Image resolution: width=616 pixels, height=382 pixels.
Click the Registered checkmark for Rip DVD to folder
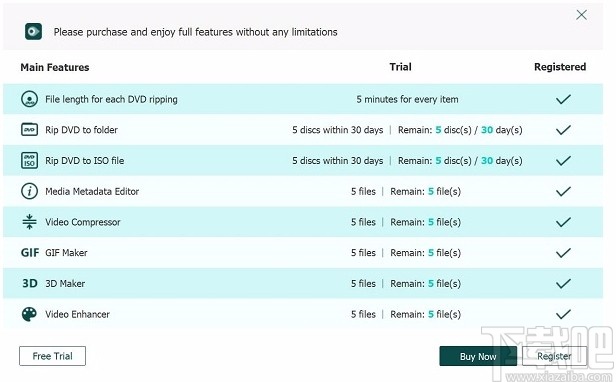pos(563,130)
